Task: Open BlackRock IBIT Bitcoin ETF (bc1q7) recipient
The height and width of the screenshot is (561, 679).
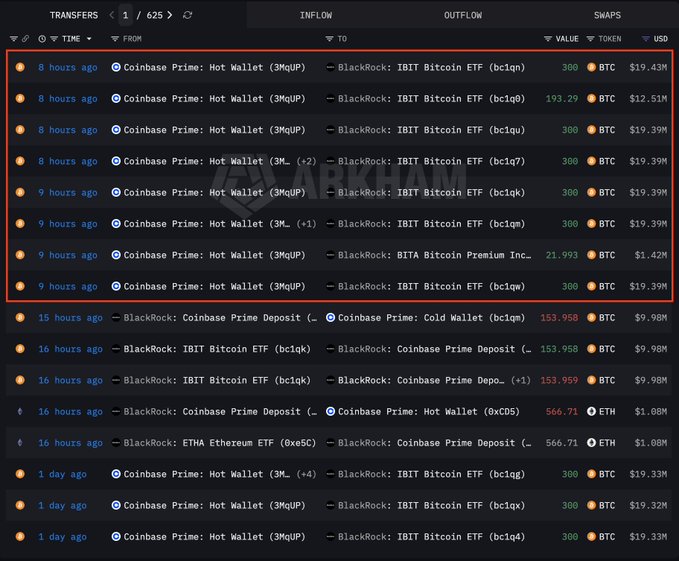Action: 431,161
